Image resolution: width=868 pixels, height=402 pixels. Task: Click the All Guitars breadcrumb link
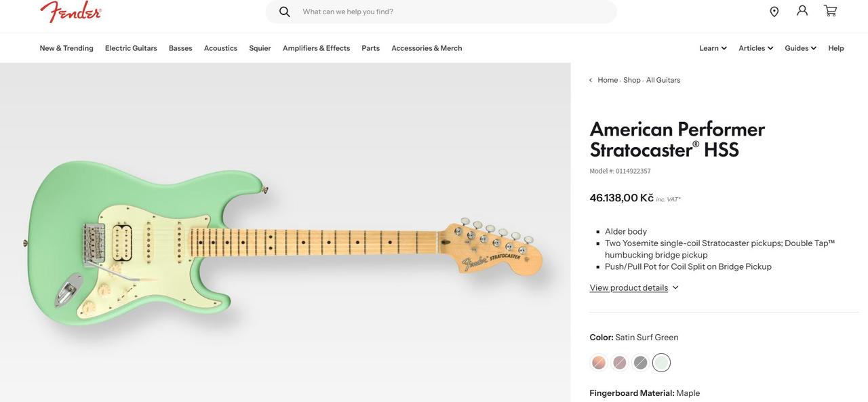tap(663, 80)
